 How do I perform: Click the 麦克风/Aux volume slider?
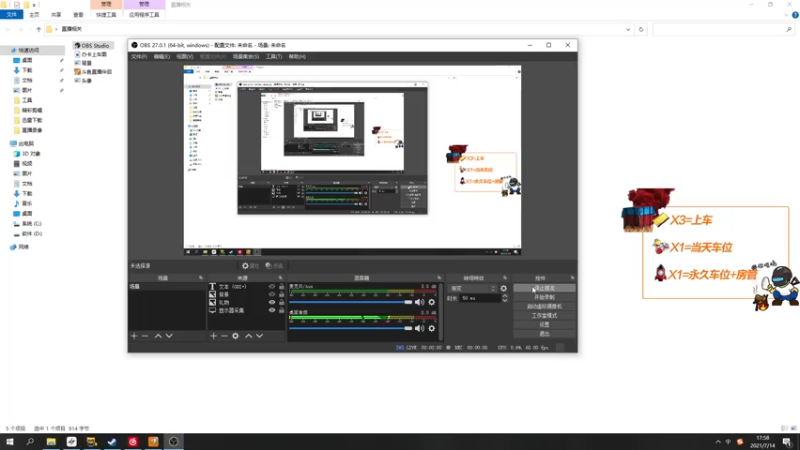point(351,302)
